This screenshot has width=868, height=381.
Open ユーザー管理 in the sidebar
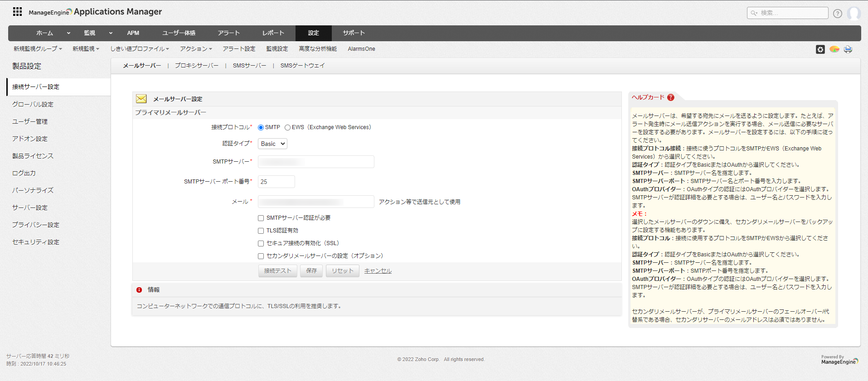(x=30, y=121)
